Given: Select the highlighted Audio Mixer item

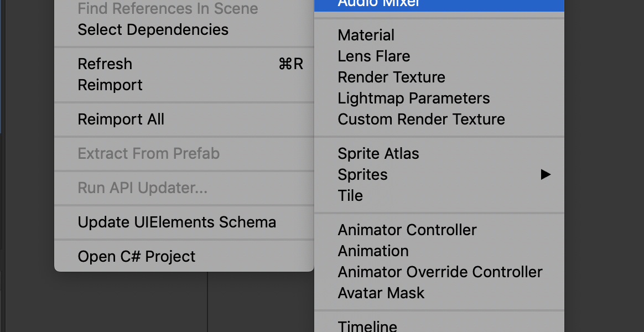Looking at the screenshot, I should [379, 3].
